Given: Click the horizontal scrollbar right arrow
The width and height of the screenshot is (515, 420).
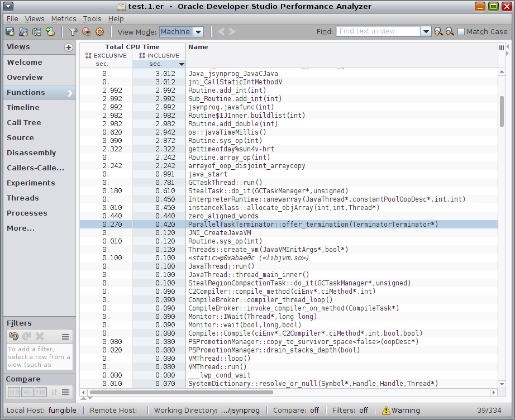Looking at the screenshot, I should point(493,393).
